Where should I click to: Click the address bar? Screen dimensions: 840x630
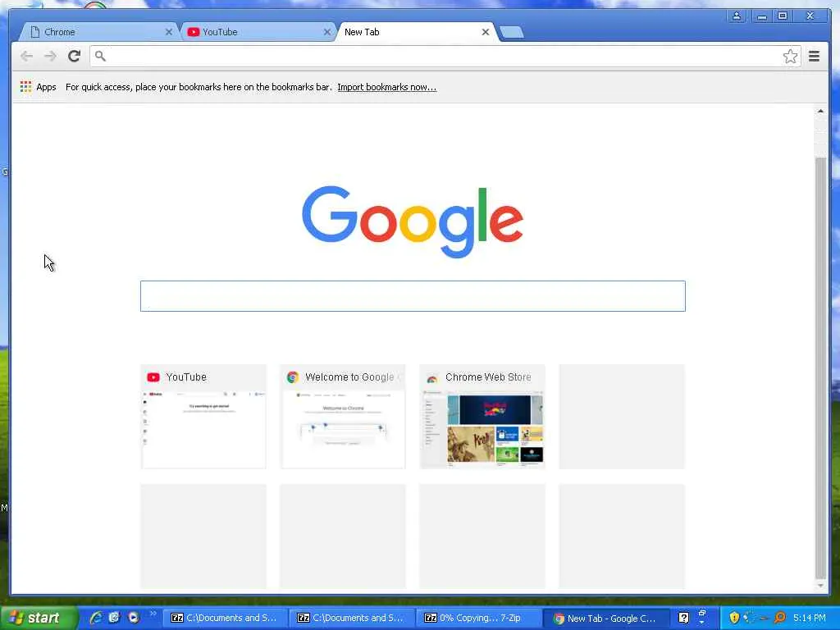(445, 57)
